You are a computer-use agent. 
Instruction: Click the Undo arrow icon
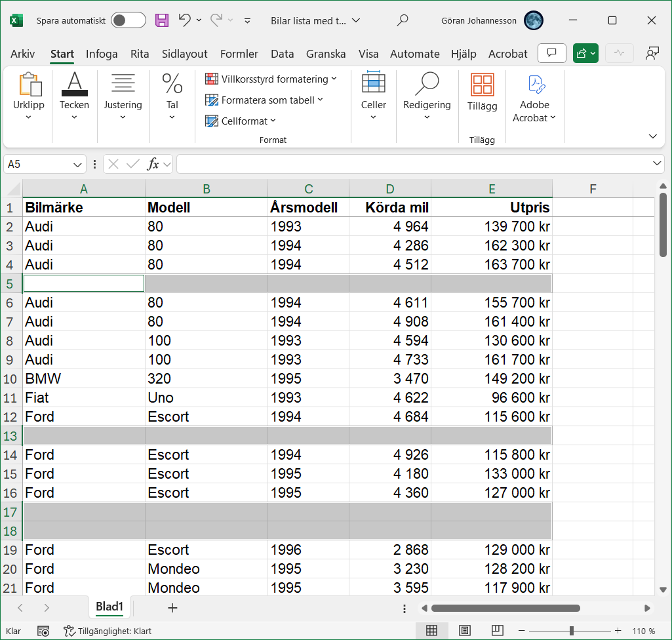click(x=185, y=20)
